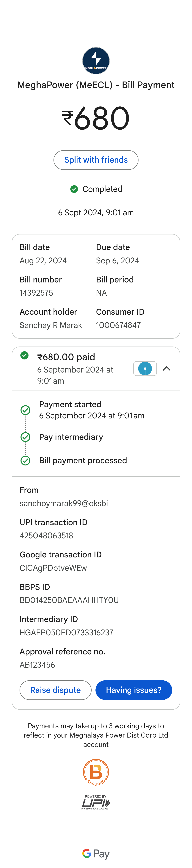Tap the MeghaPower lightning bolt logo
The height and width of the screenshot is (868, 192).
point(96,61)
